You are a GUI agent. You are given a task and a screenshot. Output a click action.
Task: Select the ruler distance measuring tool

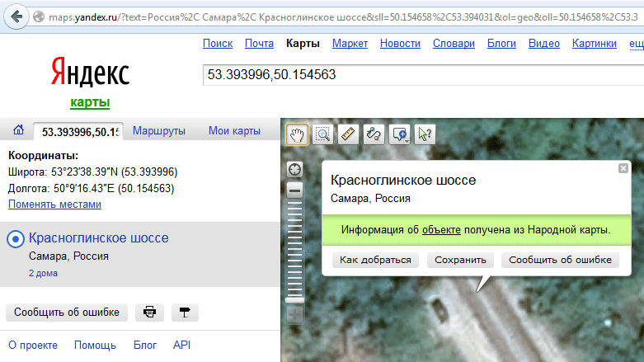[347, 134]
